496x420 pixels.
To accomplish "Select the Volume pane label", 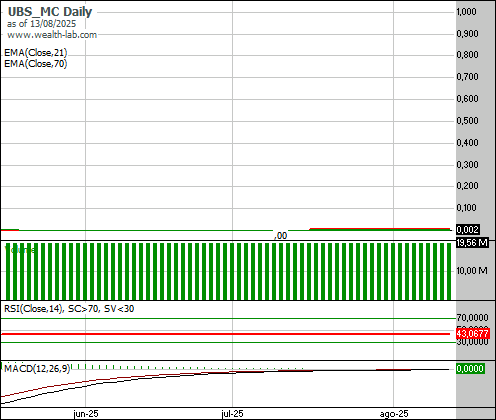I will pyautogui.click(x=20, y=249).
